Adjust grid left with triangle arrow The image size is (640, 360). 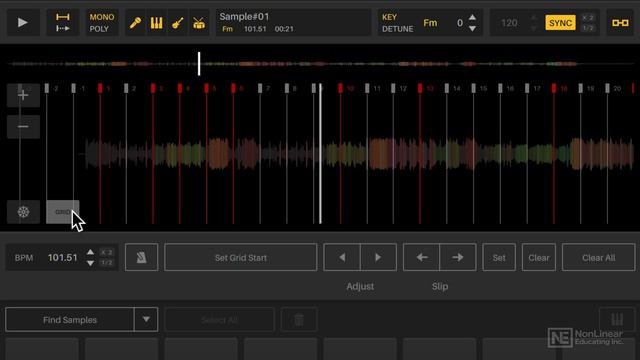(342, 258)
